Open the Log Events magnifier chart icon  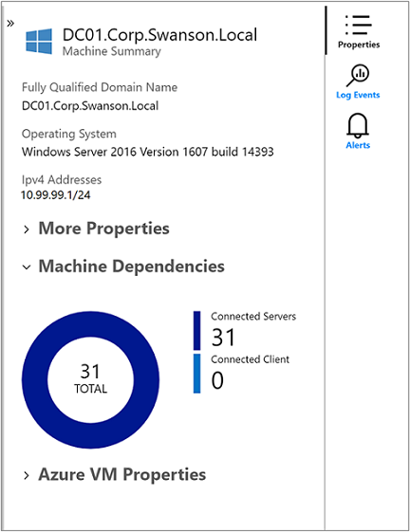point(358,75)
